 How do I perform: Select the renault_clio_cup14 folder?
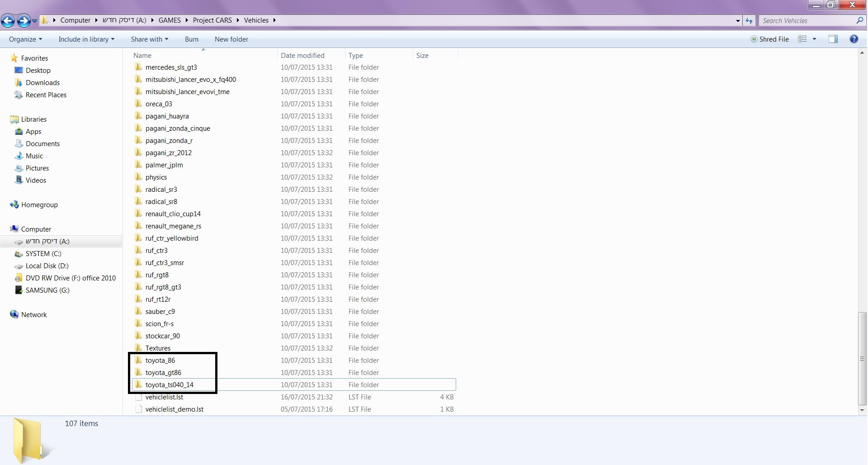(x=173, y=214)
